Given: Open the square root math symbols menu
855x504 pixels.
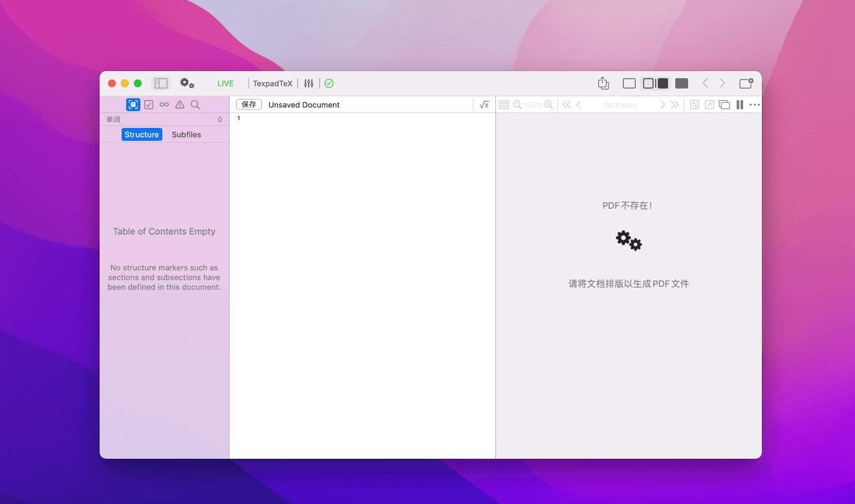Looking at the screenshot, I should click(484, 105).
